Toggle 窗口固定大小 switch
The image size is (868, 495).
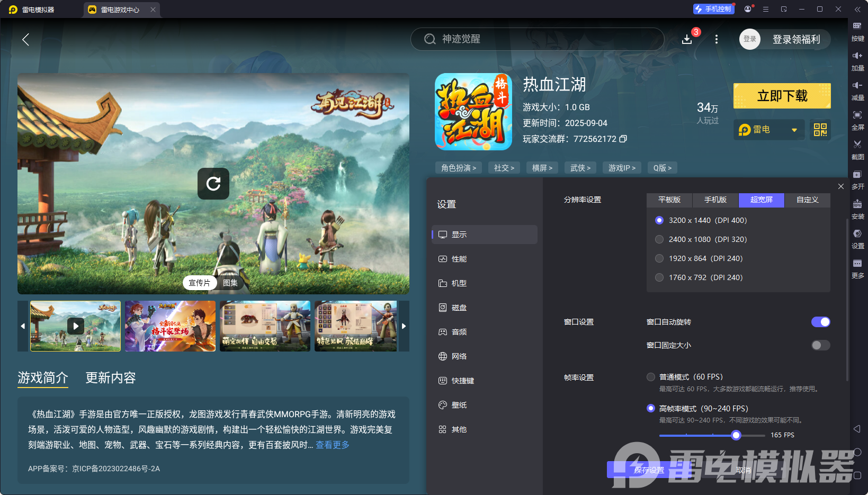click(821, 345)
